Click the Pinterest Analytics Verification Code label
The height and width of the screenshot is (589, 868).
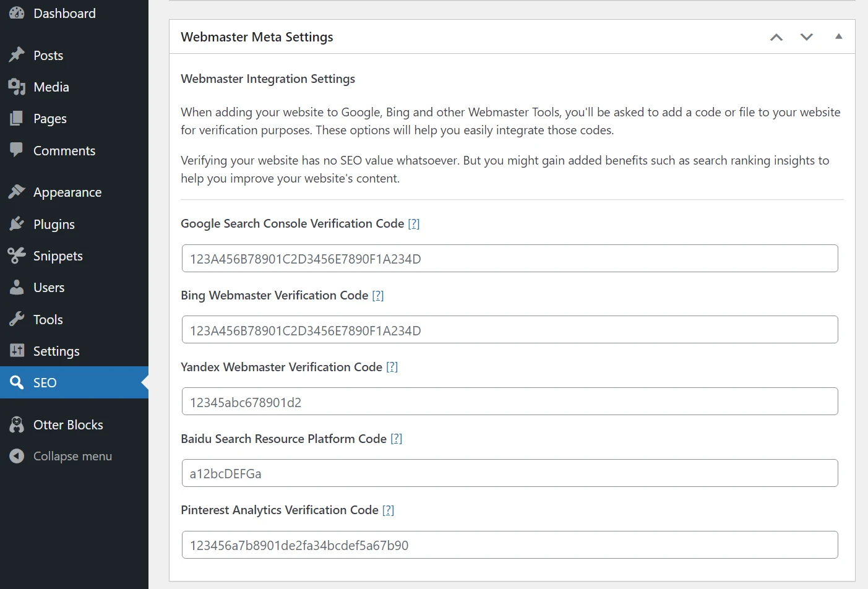(x=280, y=510)
